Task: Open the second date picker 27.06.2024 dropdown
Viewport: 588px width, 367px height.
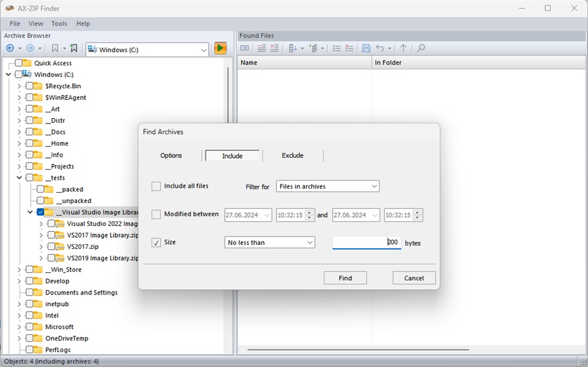Action: [374, 215]
